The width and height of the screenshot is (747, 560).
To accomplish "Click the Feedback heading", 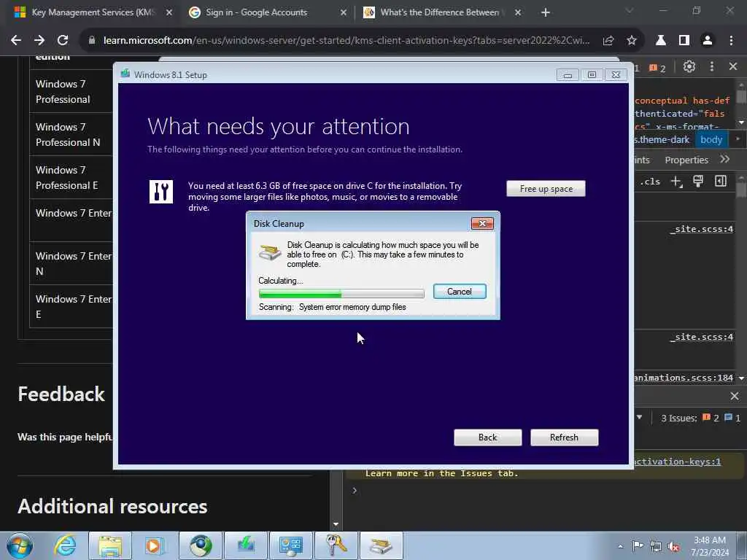I will tap(61, 394).
